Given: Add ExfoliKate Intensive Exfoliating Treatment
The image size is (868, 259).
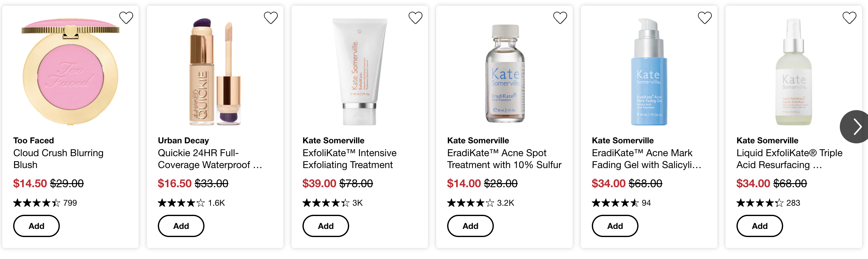Looking at the screenshot, I should click(x=326, y=226).
